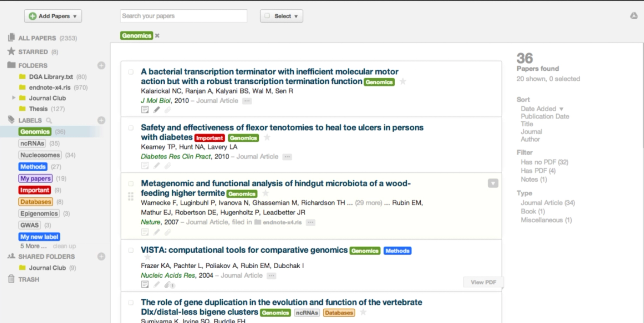Expand details of J Mol Biol paper
Image resolution: width=644 pixels, height=323 pixels.
(x=247, y=101)
